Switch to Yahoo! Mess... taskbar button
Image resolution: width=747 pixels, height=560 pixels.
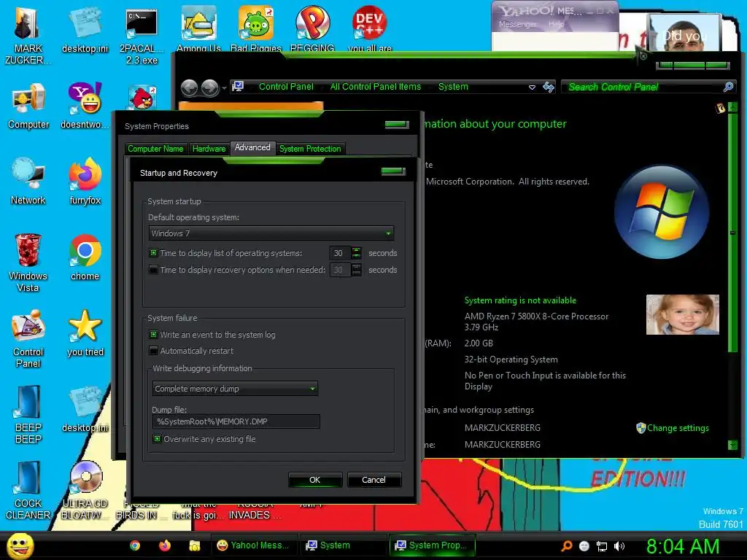pyautogui.click(x=255, y=545)
